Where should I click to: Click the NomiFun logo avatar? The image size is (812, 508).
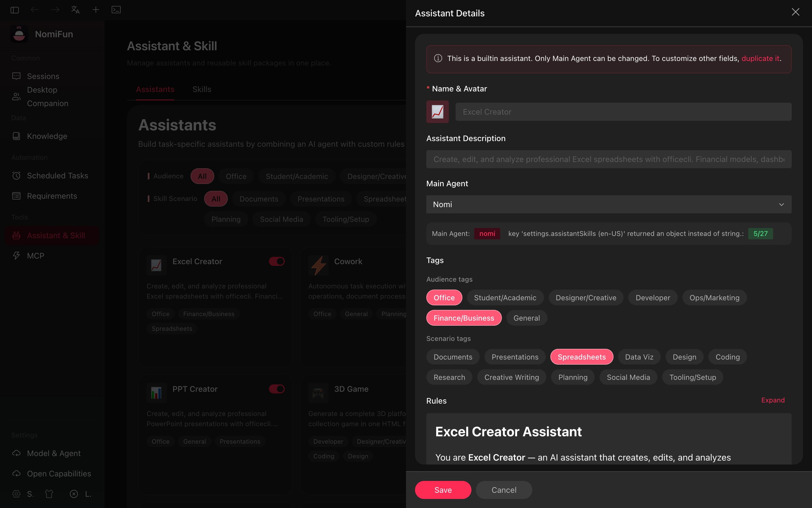point(19,34)
